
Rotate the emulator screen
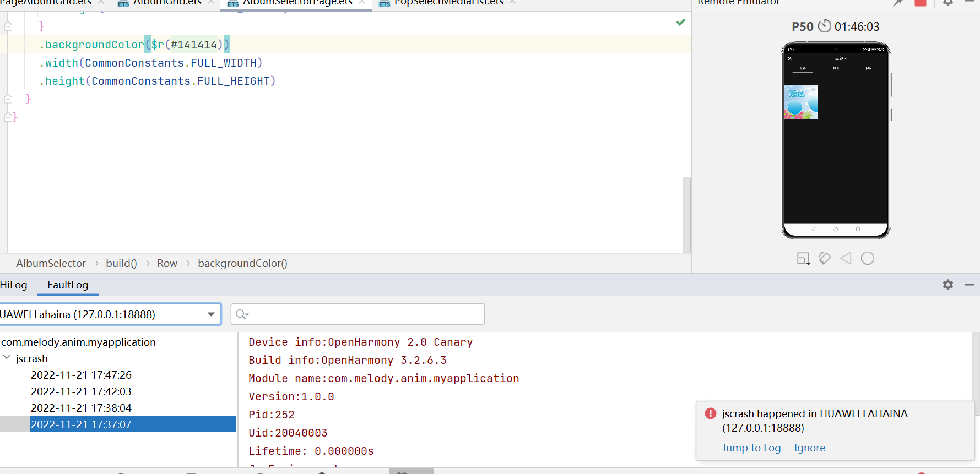coord(825,258)
